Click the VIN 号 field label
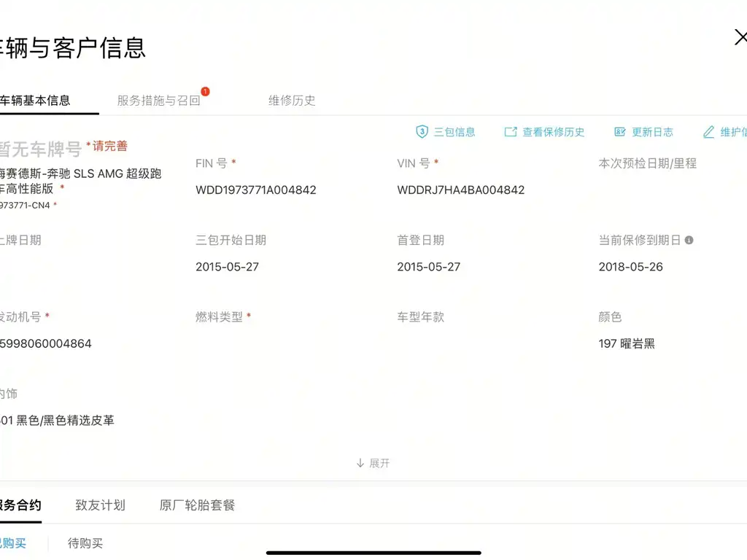 tap(414, 163)
